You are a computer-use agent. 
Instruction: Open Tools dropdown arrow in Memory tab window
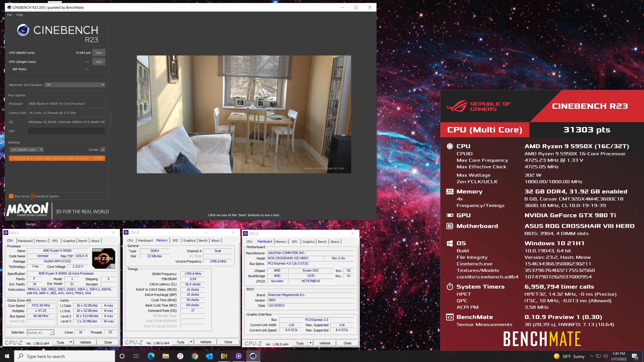pyautogui.click(x=191, y=342)
